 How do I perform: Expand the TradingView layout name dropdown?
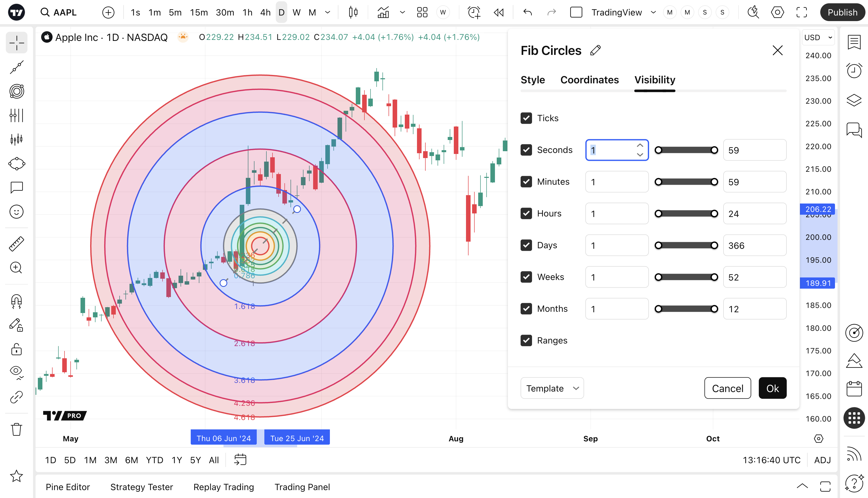tap(653, 13)
